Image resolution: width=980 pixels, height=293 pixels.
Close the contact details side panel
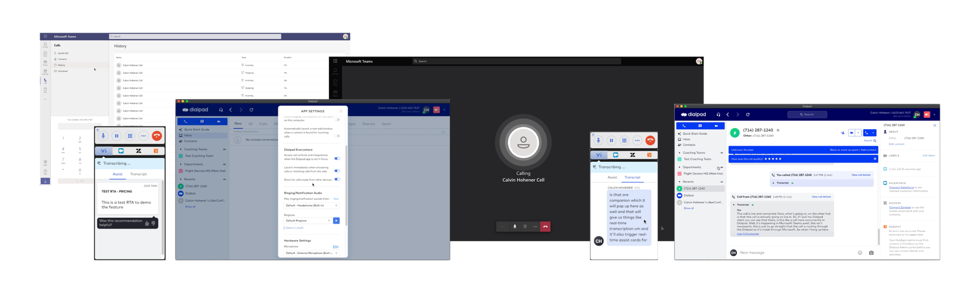935,125
